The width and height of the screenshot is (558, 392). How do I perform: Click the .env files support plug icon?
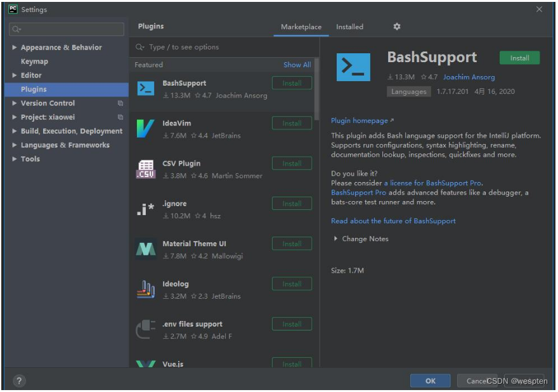coord(146,329)
